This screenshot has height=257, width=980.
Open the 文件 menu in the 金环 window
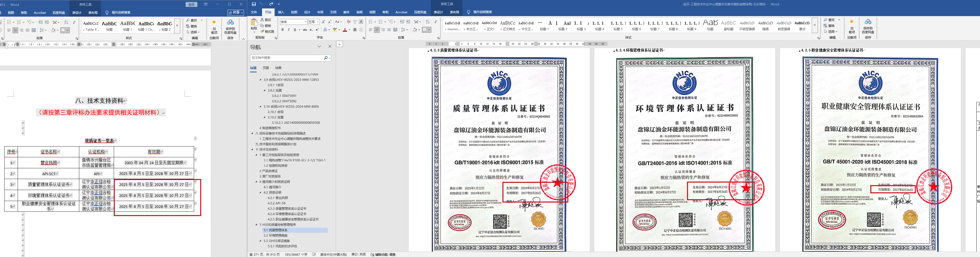[254, 12]
